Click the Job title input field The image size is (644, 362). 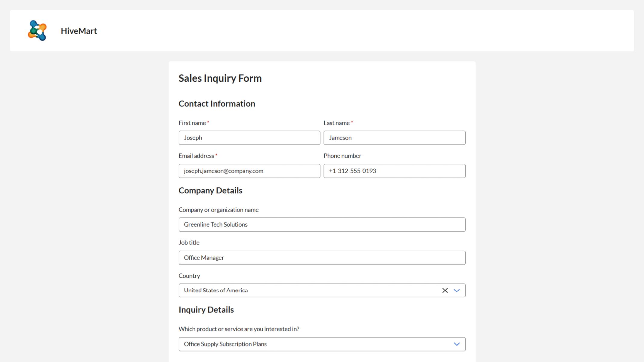click(x=322, y=258)
